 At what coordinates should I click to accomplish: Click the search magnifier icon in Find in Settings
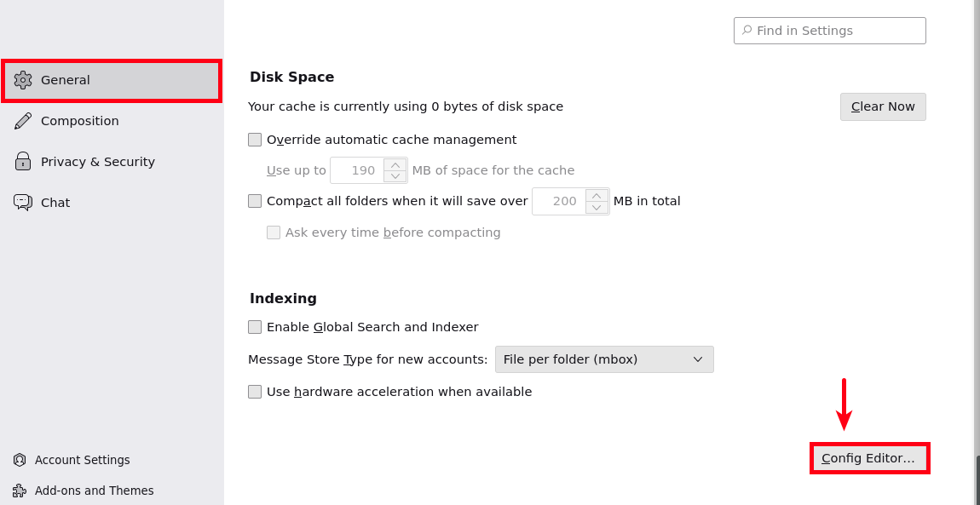pos(747,31)
